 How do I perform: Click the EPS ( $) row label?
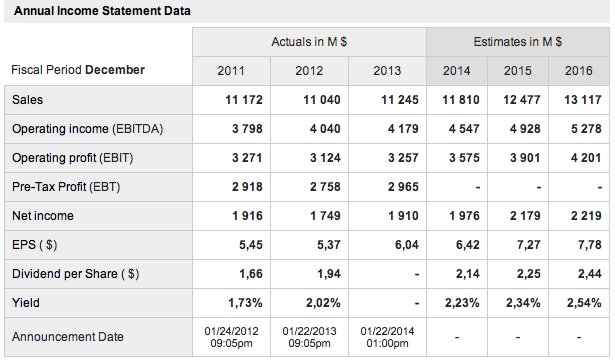click(x=35, y=245)
